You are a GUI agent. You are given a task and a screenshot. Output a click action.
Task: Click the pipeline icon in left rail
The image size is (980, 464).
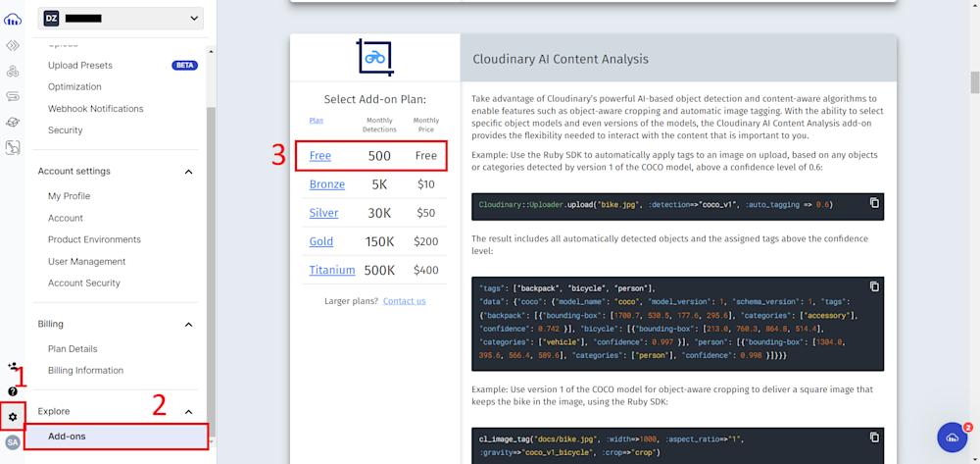pyautogui.click(x=13, y=96)
